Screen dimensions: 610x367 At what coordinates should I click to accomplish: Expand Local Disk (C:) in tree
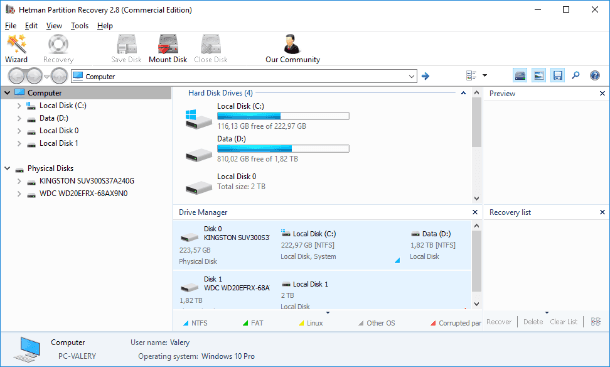click(19, 105)
